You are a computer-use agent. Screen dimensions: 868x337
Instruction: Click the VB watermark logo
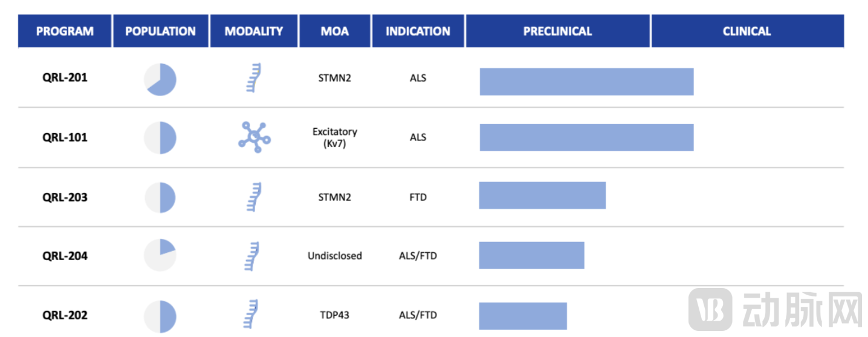tap(710, 309)
